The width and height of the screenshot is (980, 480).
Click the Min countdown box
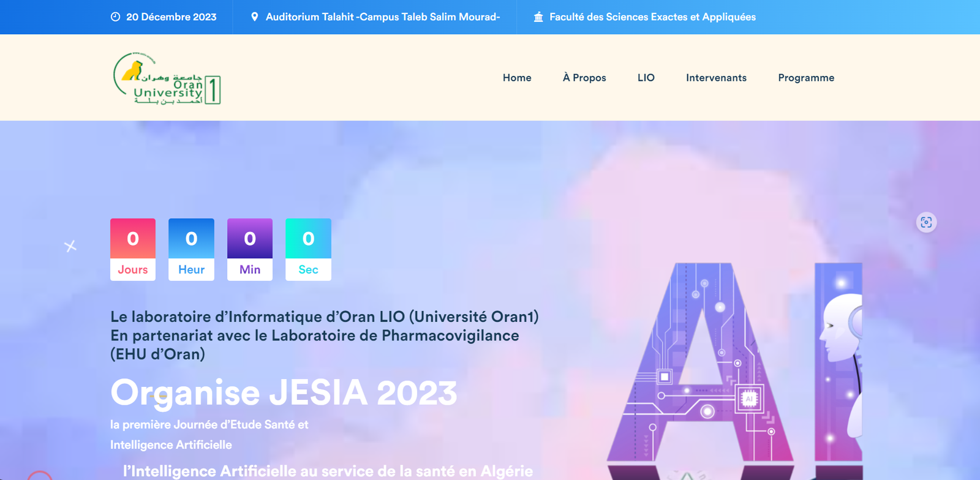click(x=250, y=250)
